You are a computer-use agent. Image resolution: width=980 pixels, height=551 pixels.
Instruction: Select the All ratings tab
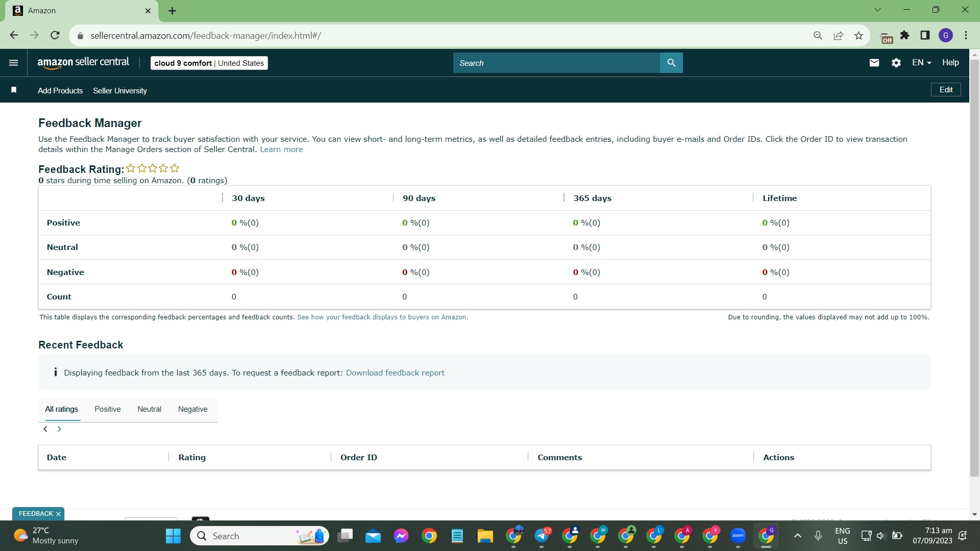click(62, 409)
